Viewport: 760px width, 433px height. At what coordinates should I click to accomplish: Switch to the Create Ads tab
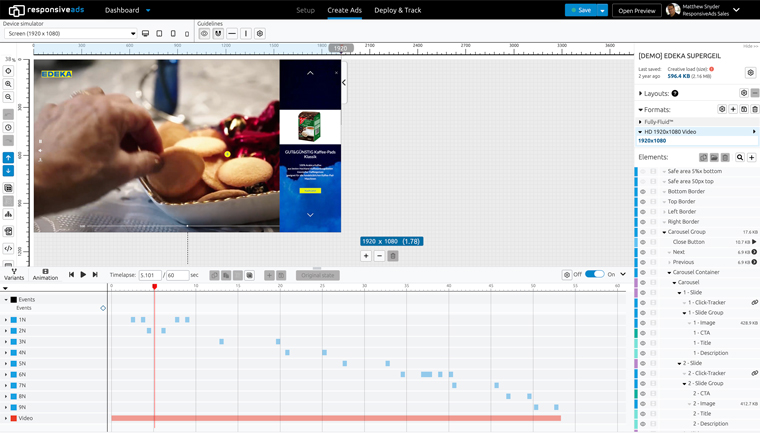tap(345, 10)
